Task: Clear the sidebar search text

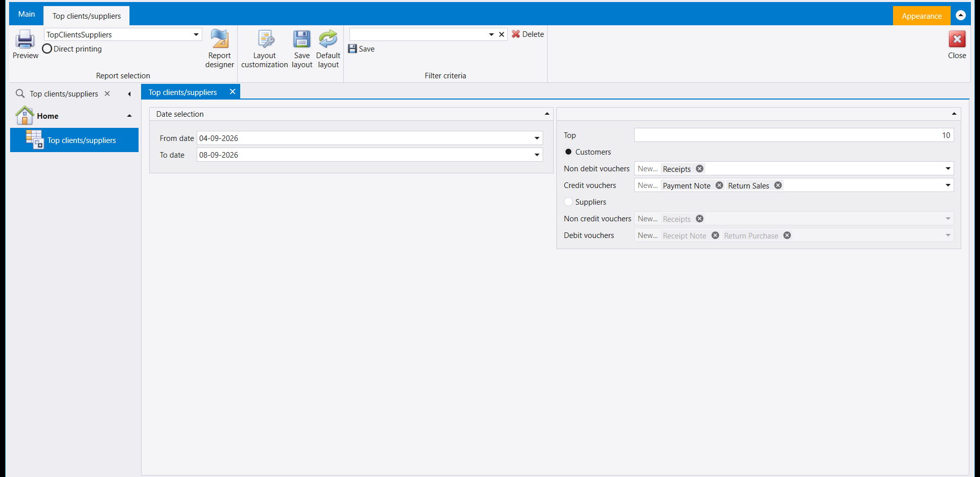Action: [x=107, y=93]
